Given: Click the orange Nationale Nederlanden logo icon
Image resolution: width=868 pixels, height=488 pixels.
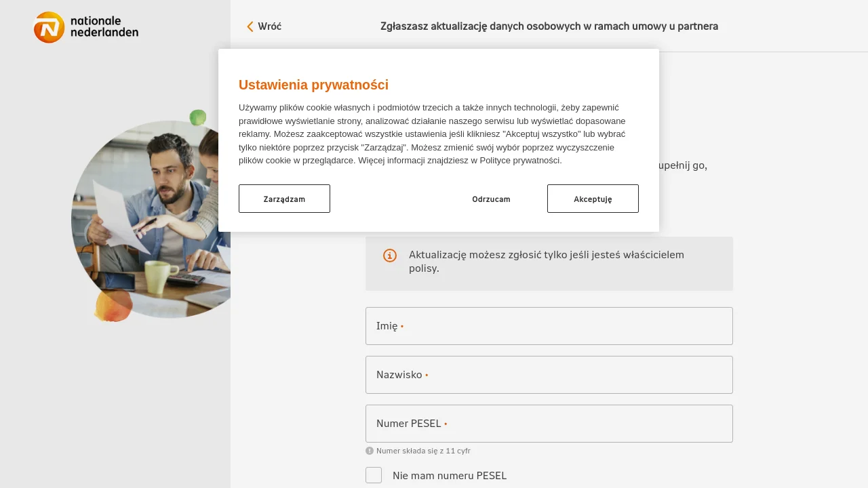Looking at the screenshot, I should tap(49, 27).
